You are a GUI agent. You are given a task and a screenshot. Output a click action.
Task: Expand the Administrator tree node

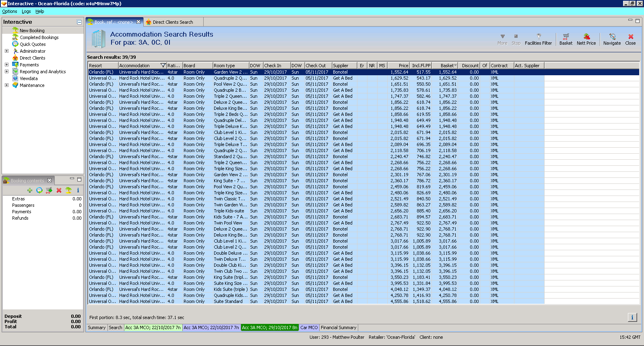click(6, 51)
